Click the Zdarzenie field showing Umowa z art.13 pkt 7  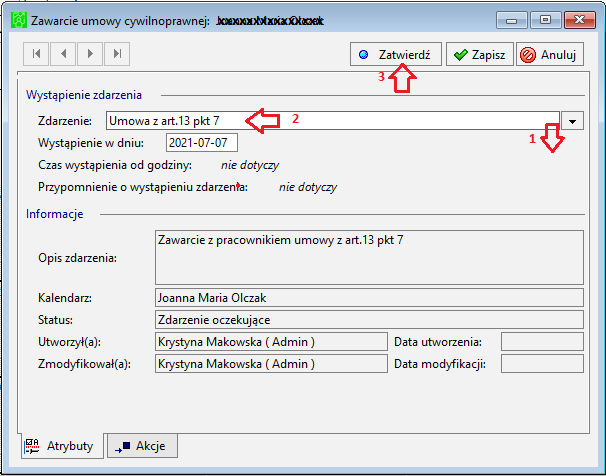(x=333, y=121)
